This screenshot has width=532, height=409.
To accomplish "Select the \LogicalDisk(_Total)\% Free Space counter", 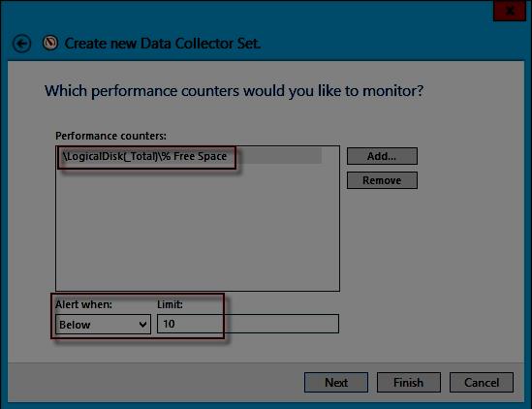I will [x=189, y=156].
